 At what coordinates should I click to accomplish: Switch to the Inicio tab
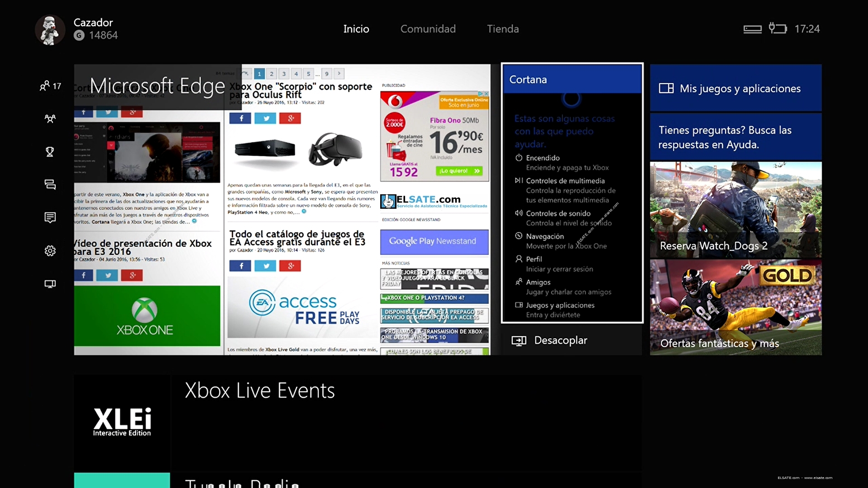click(x=356, y=29)
